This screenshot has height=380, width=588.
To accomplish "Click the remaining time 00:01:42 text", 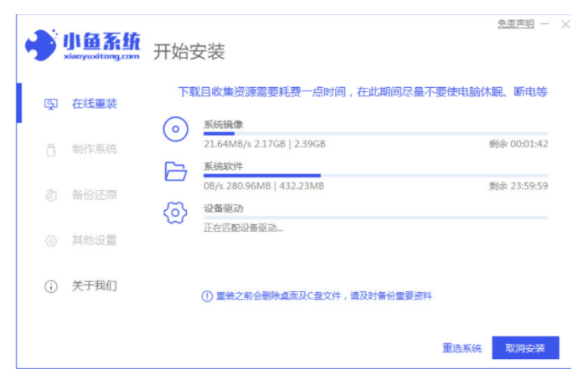I will pos(518,144).
